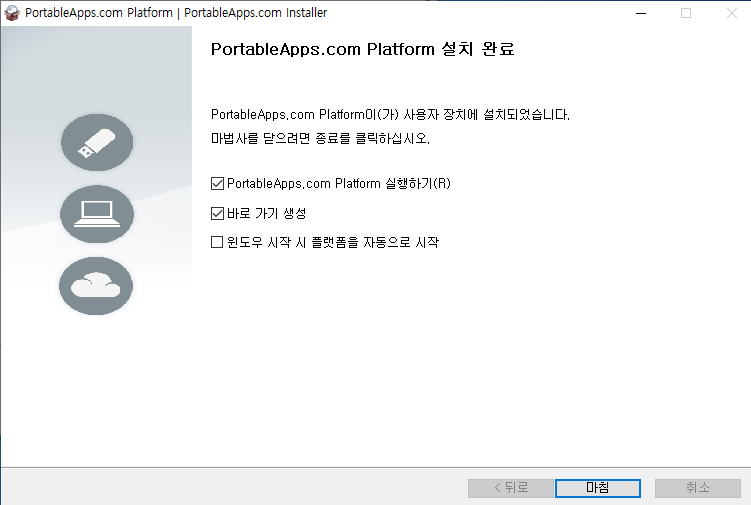Click heading PortableApps.com Platform 설치 완료
Image resolution: width=751 pixels, height=505 pixels.
click(x=363, y=49)
